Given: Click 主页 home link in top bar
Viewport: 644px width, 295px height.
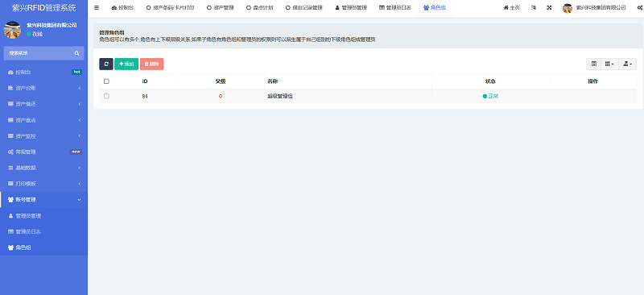Looking at the screenshot, I should click(512, 7).
